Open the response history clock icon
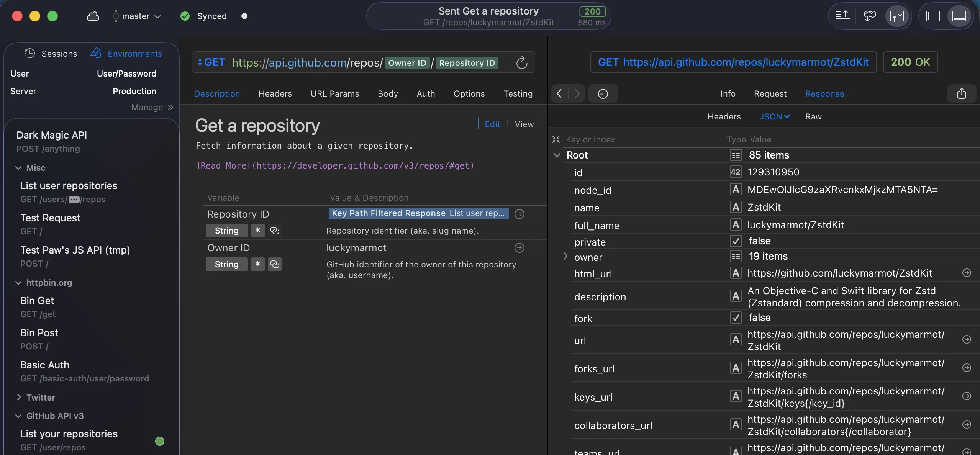980x455 pixels. pyautogui.click(x=603, y=93)
